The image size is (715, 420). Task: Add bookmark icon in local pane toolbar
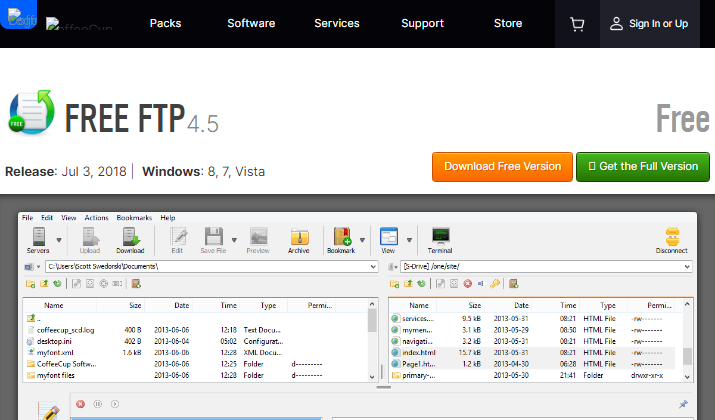tap(136, 284)
